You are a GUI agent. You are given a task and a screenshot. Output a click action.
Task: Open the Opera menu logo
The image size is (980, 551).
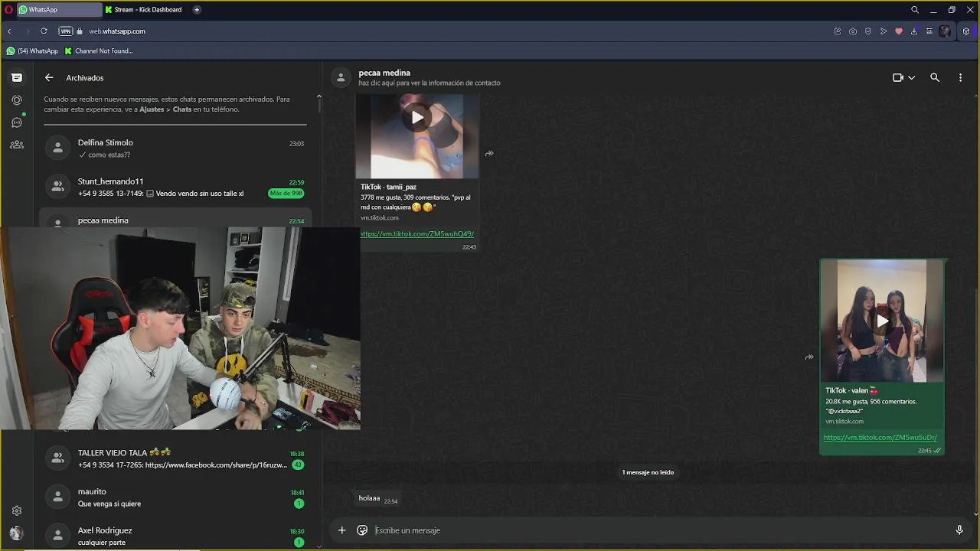8,10
